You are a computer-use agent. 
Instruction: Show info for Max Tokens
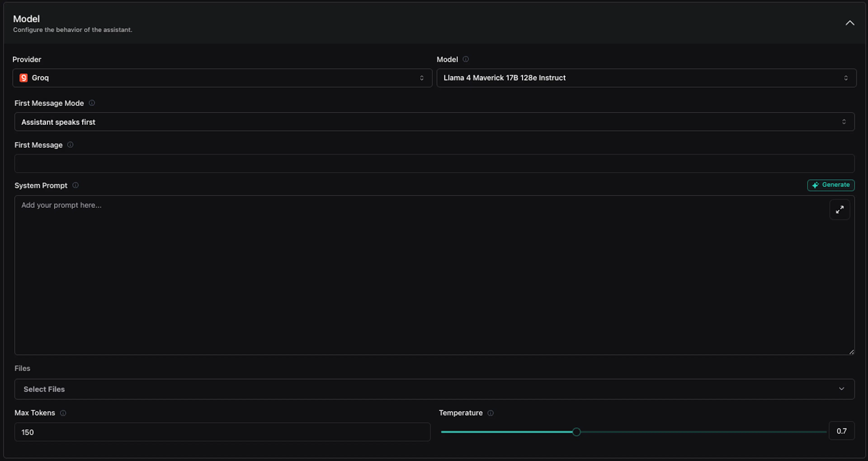click(x=63, y=413)
